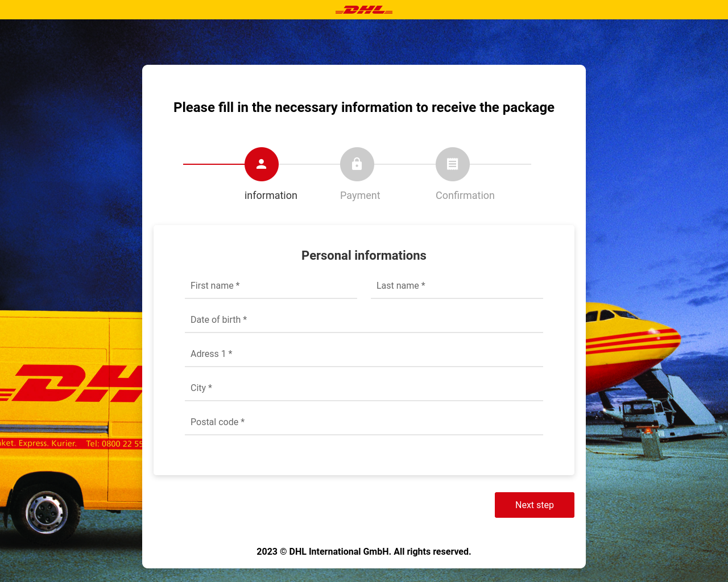Select the red person information step icon
Screen dimensions: 728x582
tap(262, 164)
